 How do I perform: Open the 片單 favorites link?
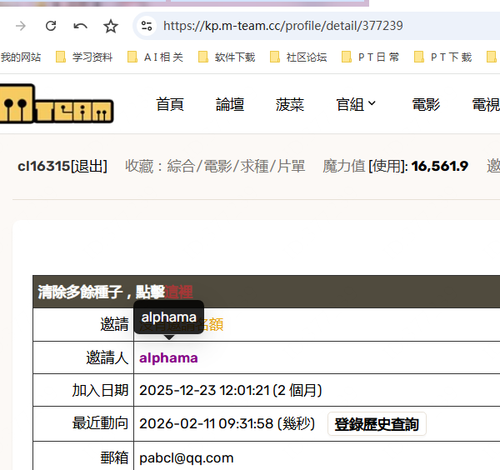click(291, 166)
